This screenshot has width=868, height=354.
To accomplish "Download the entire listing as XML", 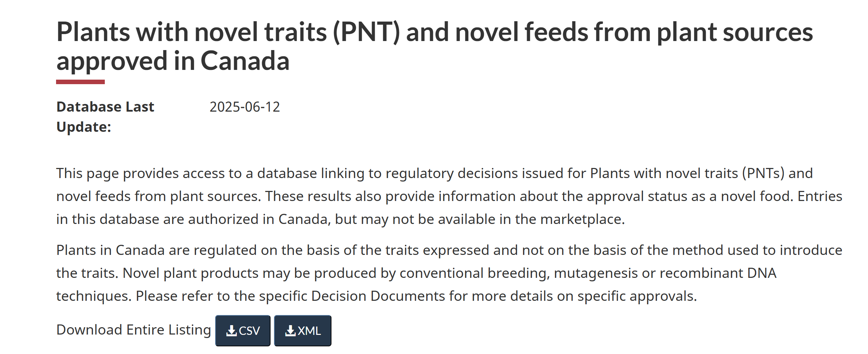I will click(303, 330).
